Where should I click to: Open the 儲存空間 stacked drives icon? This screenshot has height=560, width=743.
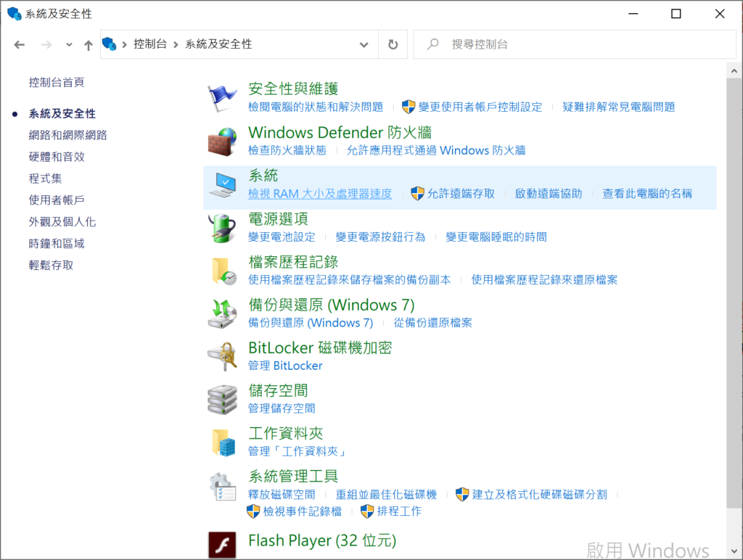point(222,400)
